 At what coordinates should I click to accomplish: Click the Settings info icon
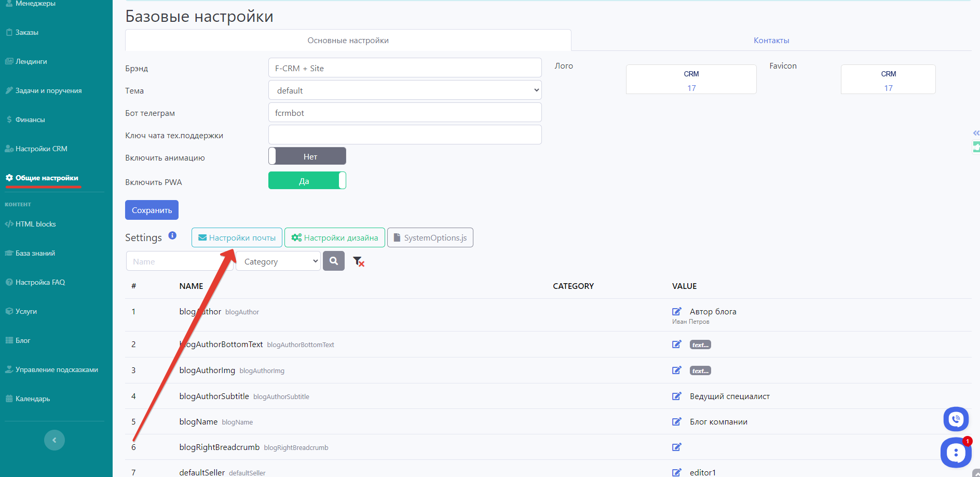coord(172,235)
